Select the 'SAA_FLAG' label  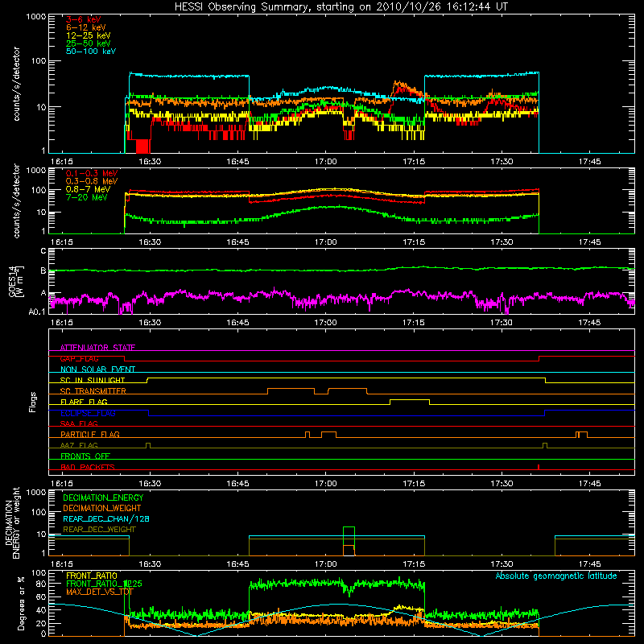[x=79, y=423]
